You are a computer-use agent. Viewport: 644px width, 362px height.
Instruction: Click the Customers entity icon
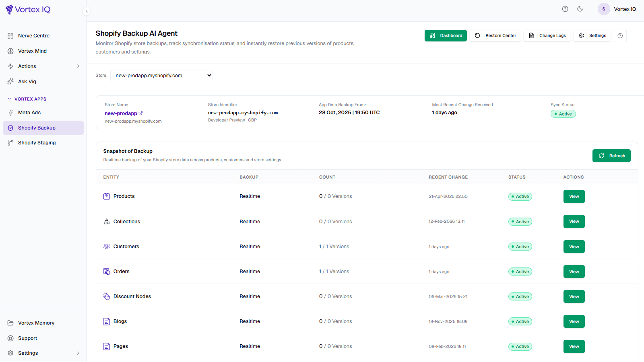coord(107,247)
